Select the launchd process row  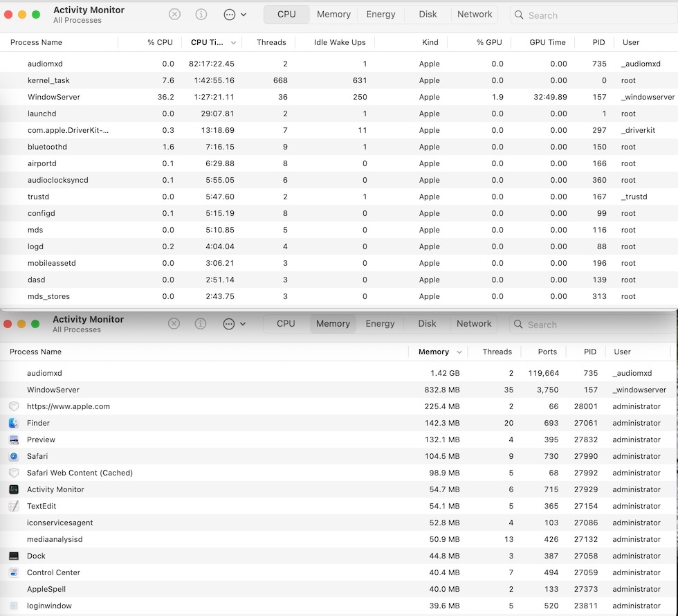click(339, 114)
